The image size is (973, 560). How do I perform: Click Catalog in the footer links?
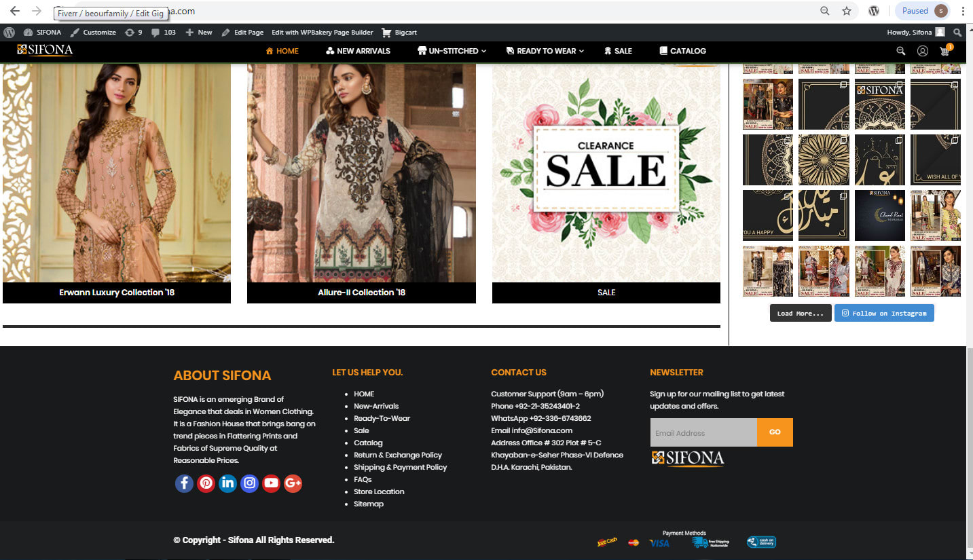368,443
